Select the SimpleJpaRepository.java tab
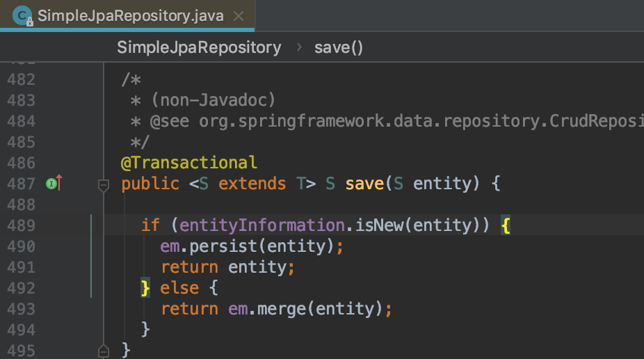The width and height of the screenshot is (644, 359). coord(127,15)
